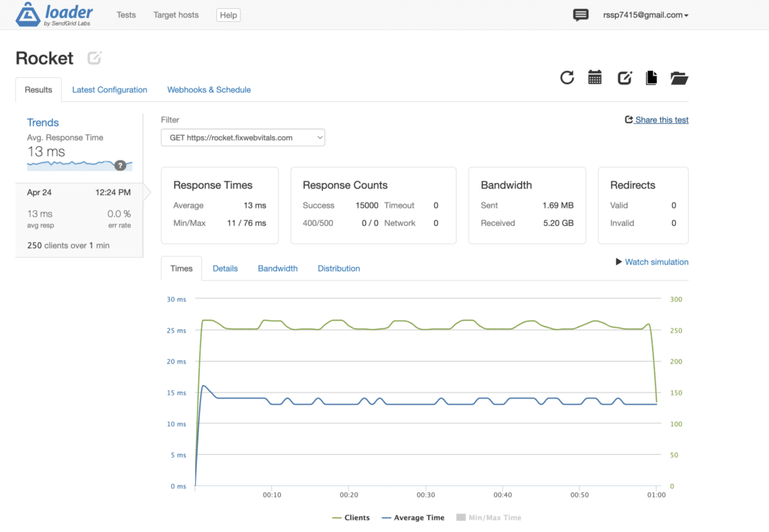Open the rssp7415@gmail.com account menu
Screen dimensions: 769x532
(x=645, y=15)
